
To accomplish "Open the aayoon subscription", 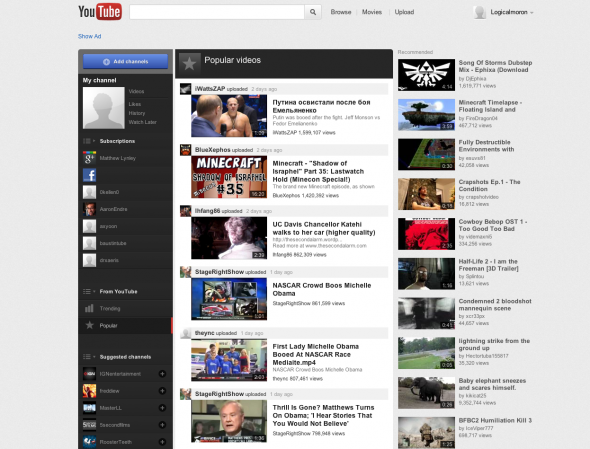I will pyautogui.click(x=125, y=226).
